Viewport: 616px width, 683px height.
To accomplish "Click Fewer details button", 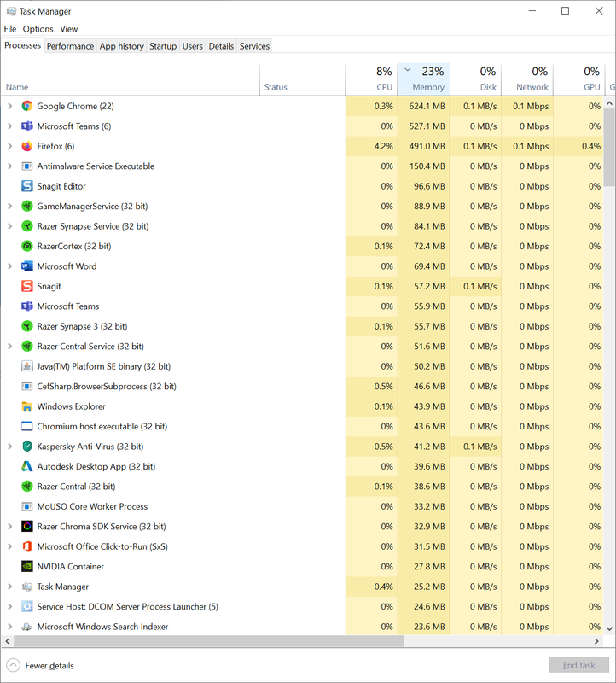I will pos(40,665).
